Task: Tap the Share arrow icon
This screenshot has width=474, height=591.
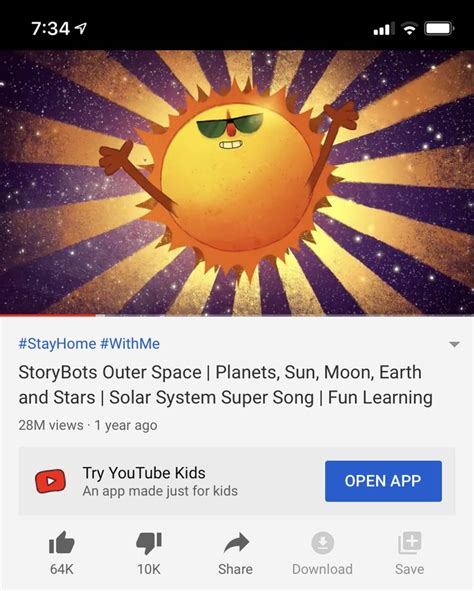Action: (x=236, y=543)
